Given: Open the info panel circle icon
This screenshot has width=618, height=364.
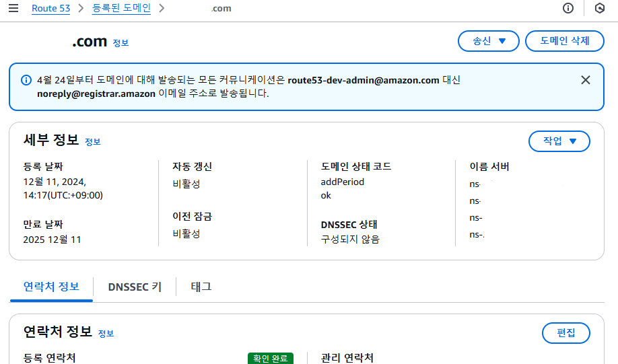Looking at the screenshot, I should click(x=568, y=8).
